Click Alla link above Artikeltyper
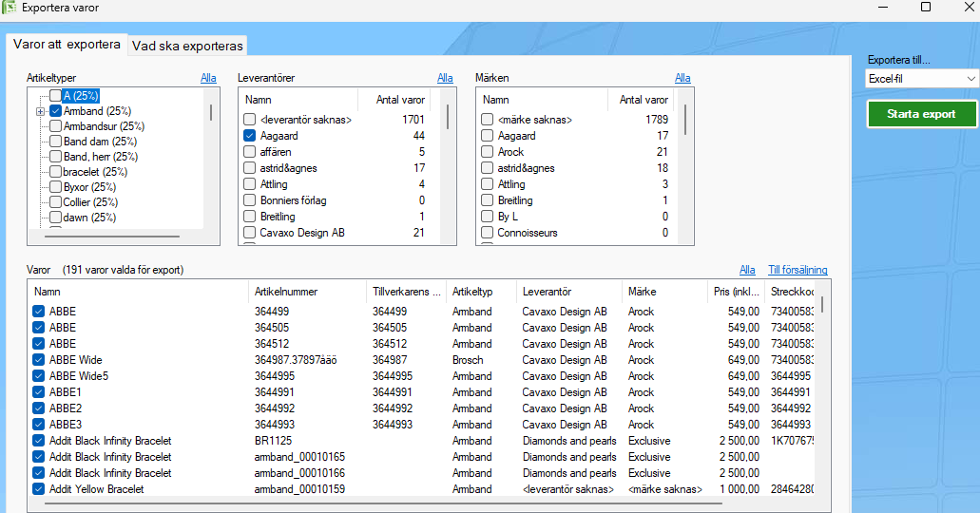The height and width of the screenshot is (513, 980). point(208,78)
